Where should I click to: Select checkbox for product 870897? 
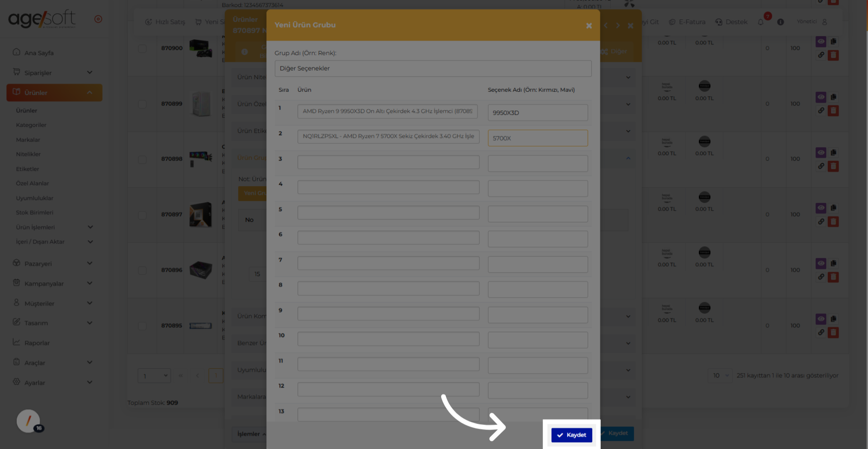tap(142, 215)
